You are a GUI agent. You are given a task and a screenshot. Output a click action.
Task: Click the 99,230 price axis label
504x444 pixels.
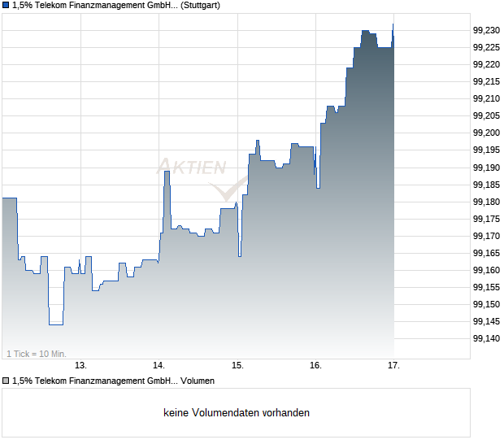tap(486, 30)
